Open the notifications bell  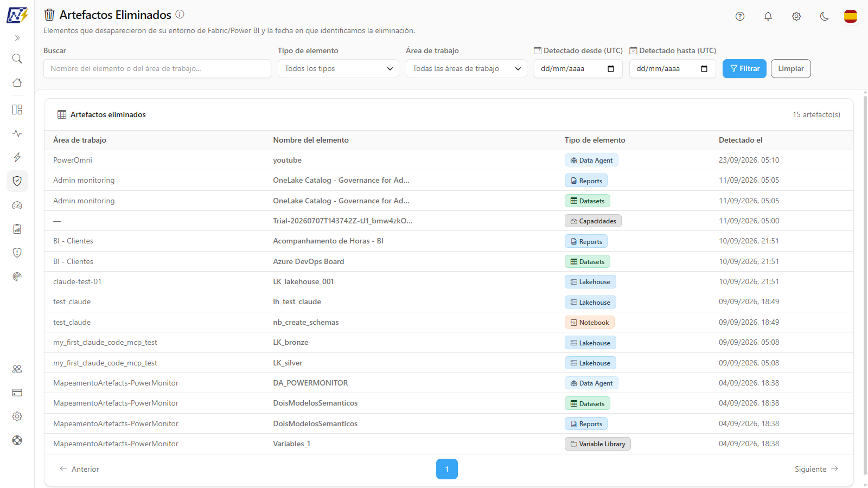click(768, 16)
